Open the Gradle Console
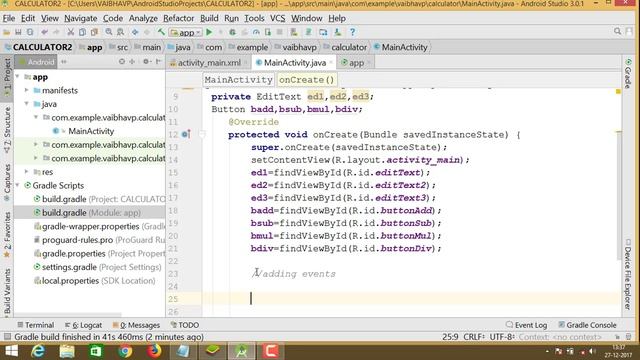Screen dimensions: 640x360 (x=587, y=325)
